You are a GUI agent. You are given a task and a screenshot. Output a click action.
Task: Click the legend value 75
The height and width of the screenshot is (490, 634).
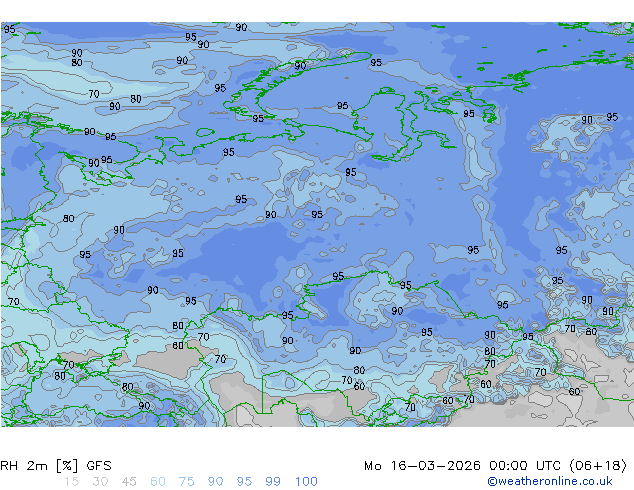(186, 482)
